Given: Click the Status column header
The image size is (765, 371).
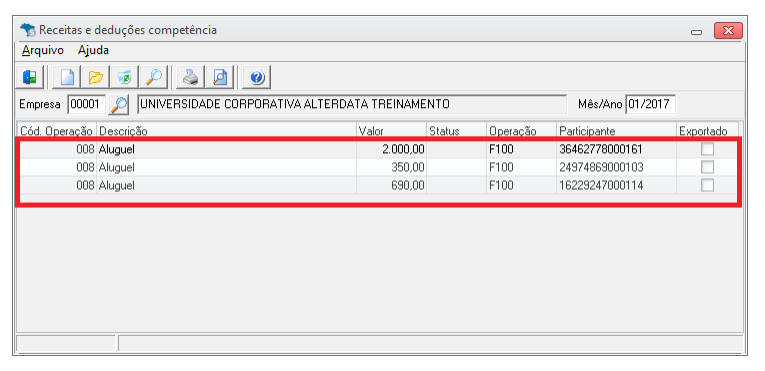Looking at the screenshot, I should click(456, 131).
